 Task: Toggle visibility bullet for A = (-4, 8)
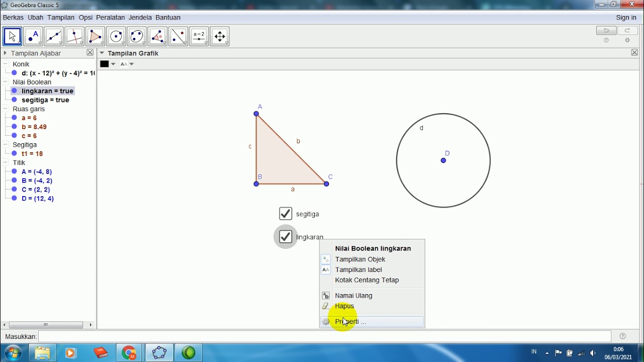point(15,171)
